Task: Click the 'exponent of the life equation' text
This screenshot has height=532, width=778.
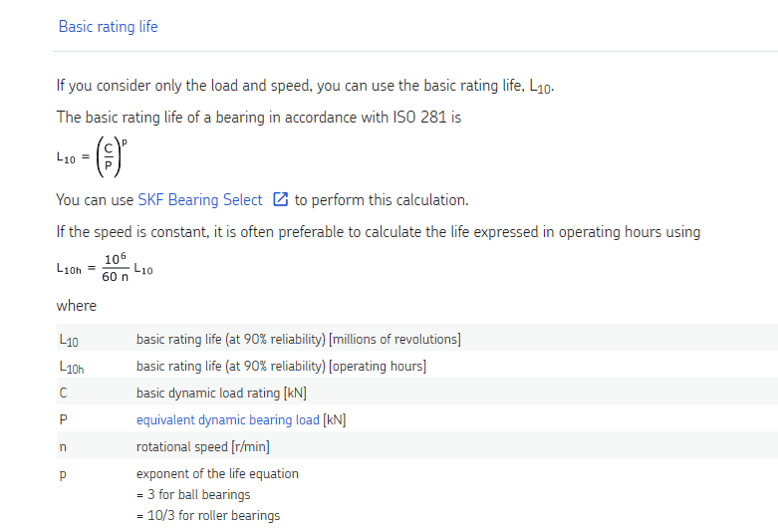Action: click(217, 474)
